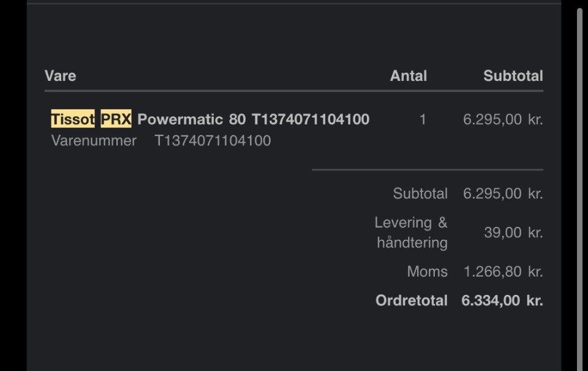Click summary subtotal amount 6.295,00 kr.
588x371 pixels.
(x=502, y=194)
